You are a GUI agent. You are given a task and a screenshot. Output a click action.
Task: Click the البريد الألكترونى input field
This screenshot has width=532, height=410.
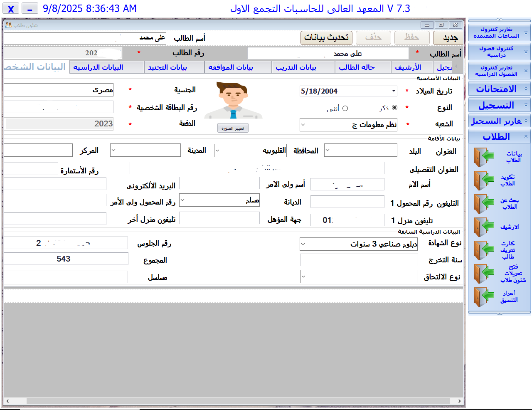coord(55,184)
